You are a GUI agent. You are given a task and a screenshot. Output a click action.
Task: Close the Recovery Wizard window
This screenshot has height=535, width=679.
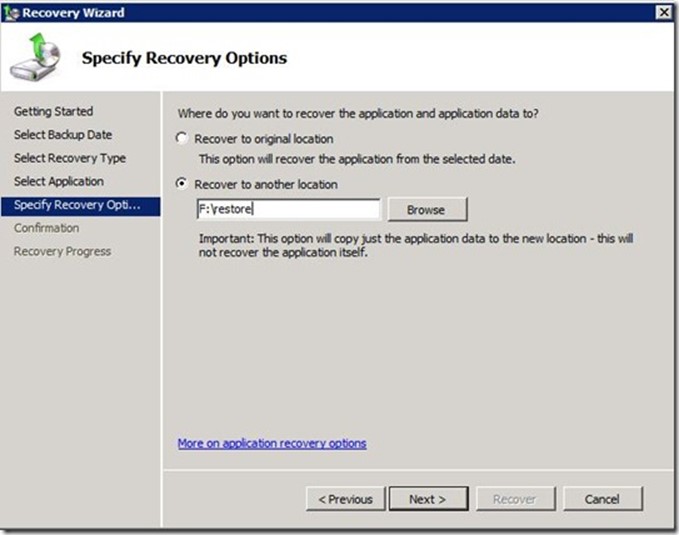[664, 11]
